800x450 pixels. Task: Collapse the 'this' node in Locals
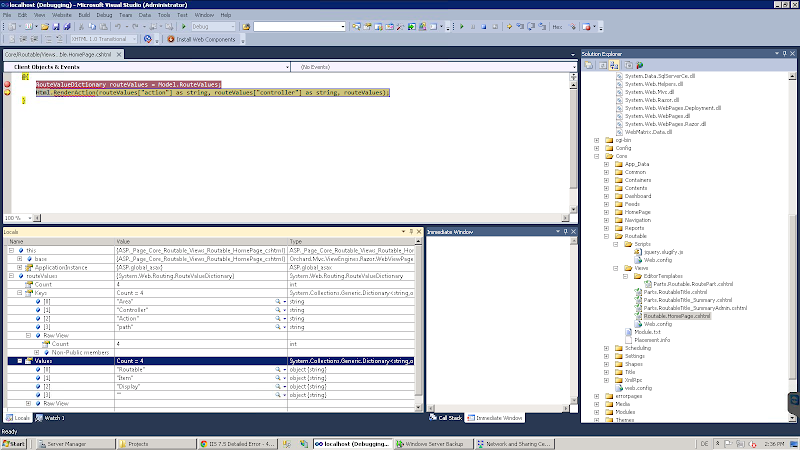pos(11,251)
